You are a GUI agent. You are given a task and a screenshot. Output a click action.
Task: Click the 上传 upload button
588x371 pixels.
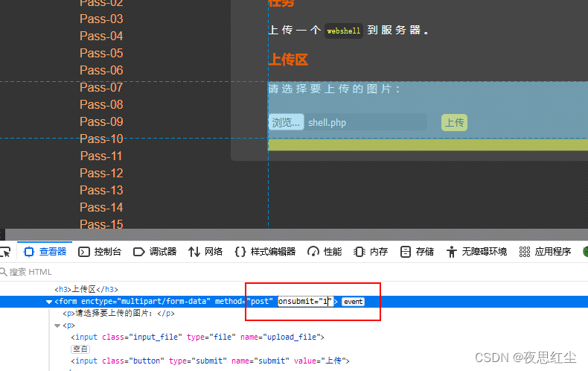point(454,122)
